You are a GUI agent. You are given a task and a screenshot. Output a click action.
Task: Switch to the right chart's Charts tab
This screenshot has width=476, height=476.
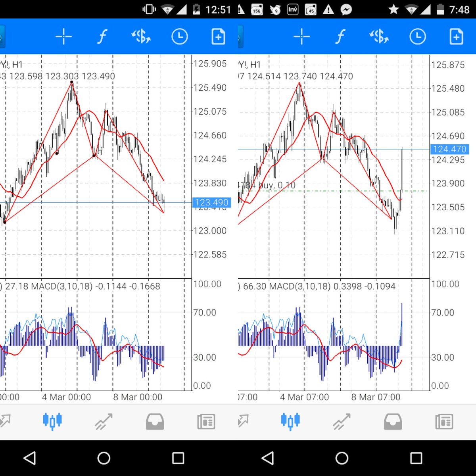(x=290, y=421)
